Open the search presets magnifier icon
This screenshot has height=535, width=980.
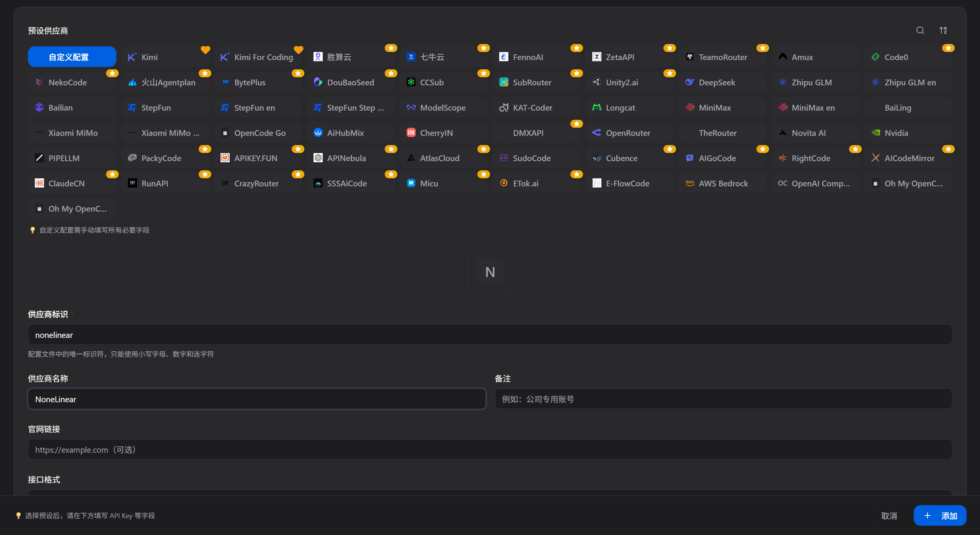[x=920, y=31]
